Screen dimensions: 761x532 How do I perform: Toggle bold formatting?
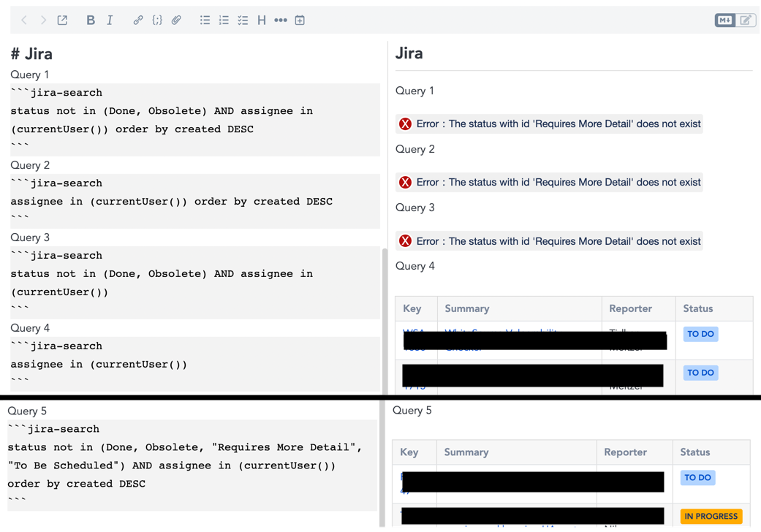pyautogui.click(x=90, y=20)
